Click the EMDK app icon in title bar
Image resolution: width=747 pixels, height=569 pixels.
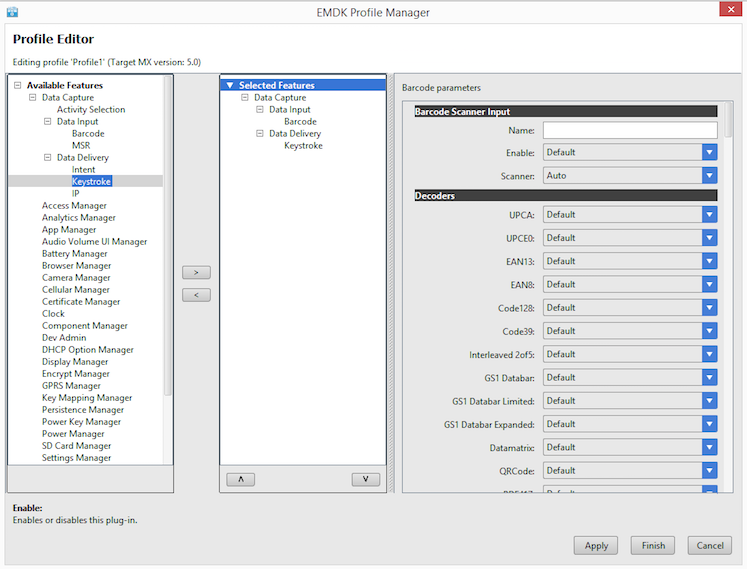pyautogui.click(x=12, y=12)
